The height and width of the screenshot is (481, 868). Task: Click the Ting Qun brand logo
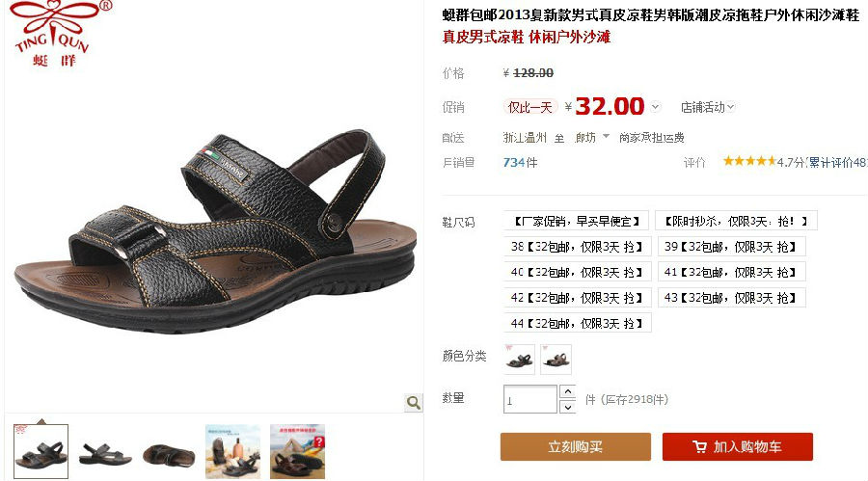(59, 33)
